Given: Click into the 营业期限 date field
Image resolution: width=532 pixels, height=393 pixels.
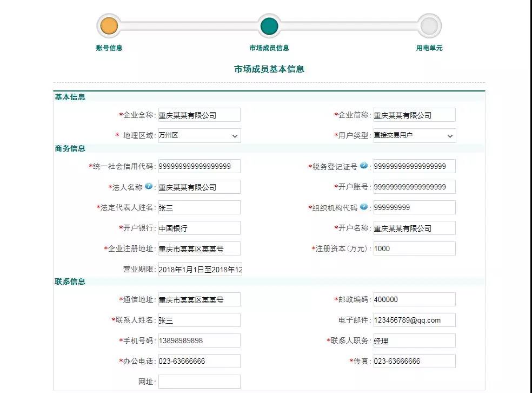Looking at the screenshot, I should 199,269.
